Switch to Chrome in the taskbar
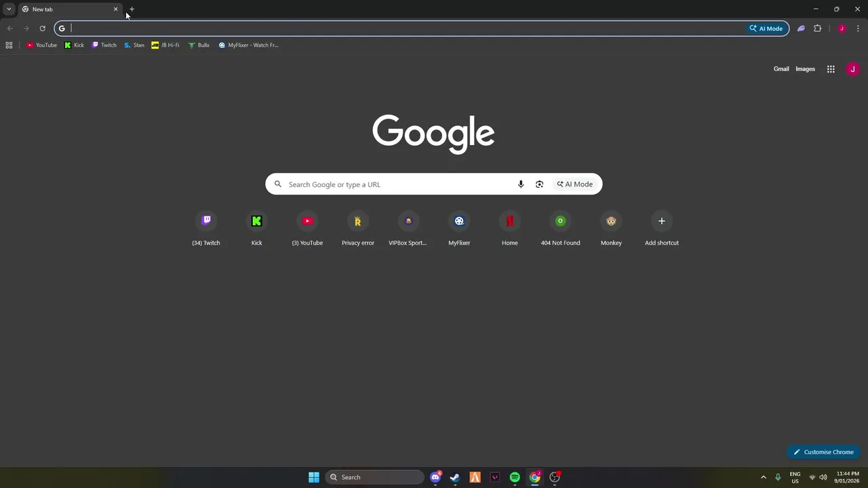868x488 pixels. tap(535, 477)
